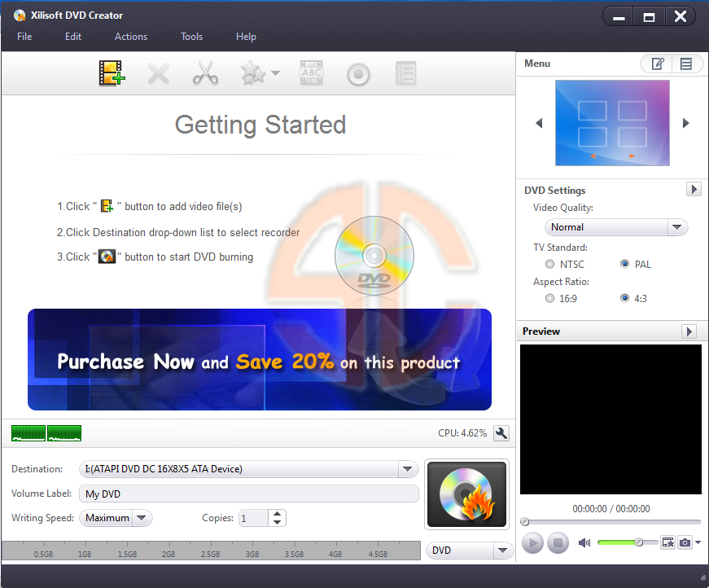Decrease copies with down stepper arrow
709x588 pixels.
(x=278, y=522)
